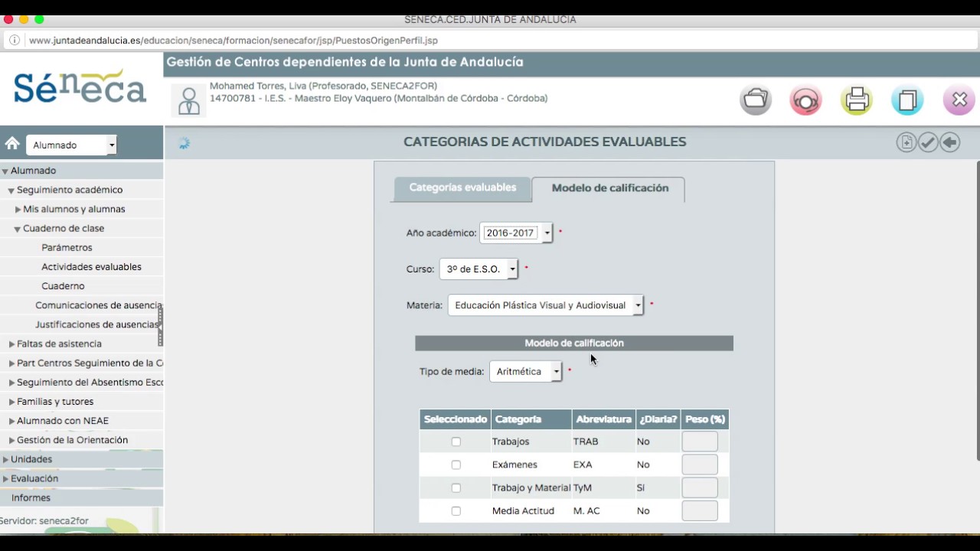Screen dimensions: 980x551
Task: Collapse Cuaderno de clase node
Action: click(17, 228)
